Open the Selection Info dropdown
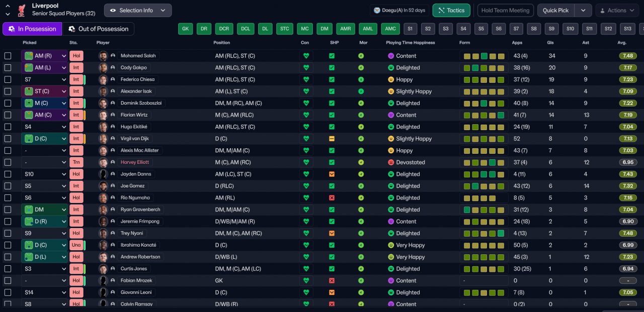Screen dimensions: 644x312 [138, 10]
